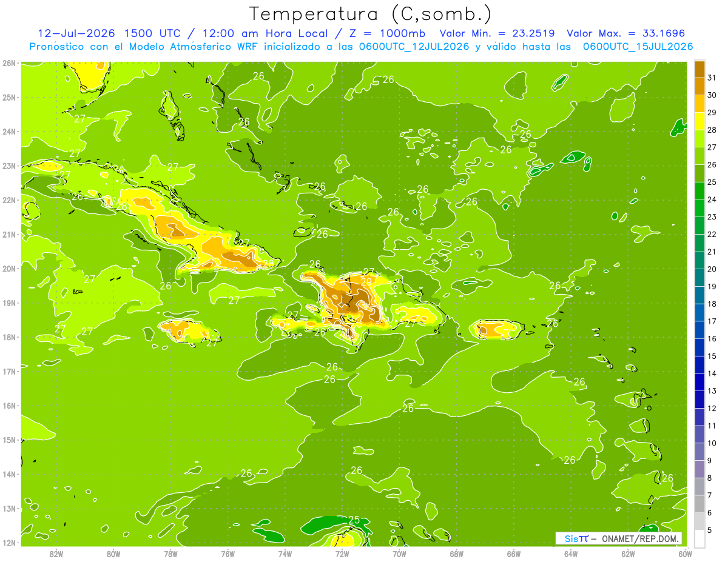
Task: Click the title 'Temperatura (C,somb.)'
Action: 371,13
